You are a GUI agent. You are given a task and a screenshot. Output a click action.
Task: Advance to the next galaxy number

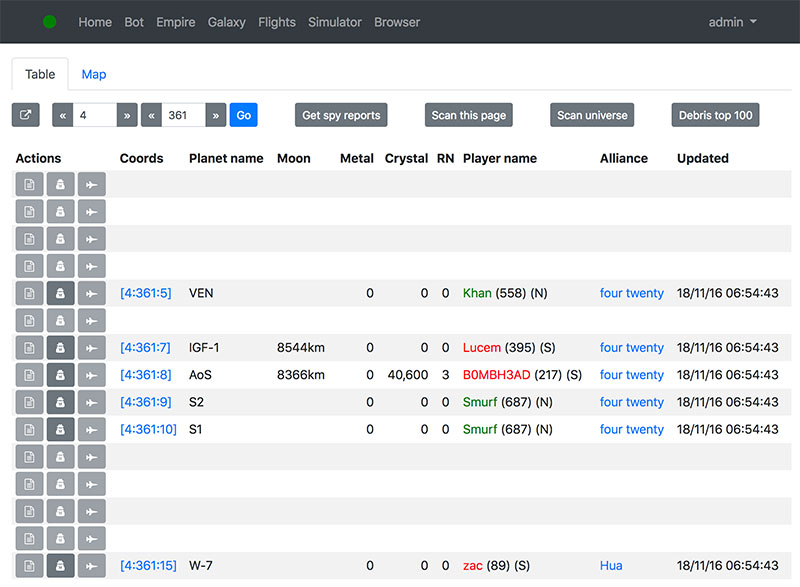pos(127,115)
